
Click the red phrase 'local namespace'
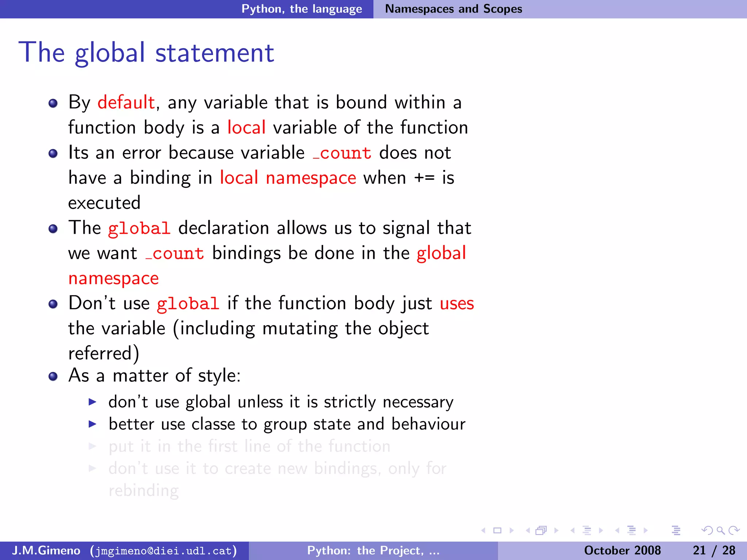pos(288,178)
